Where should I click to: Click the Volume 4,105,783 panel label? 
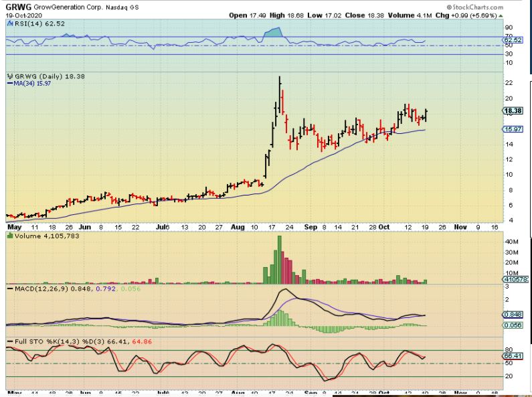pos(47,236)
